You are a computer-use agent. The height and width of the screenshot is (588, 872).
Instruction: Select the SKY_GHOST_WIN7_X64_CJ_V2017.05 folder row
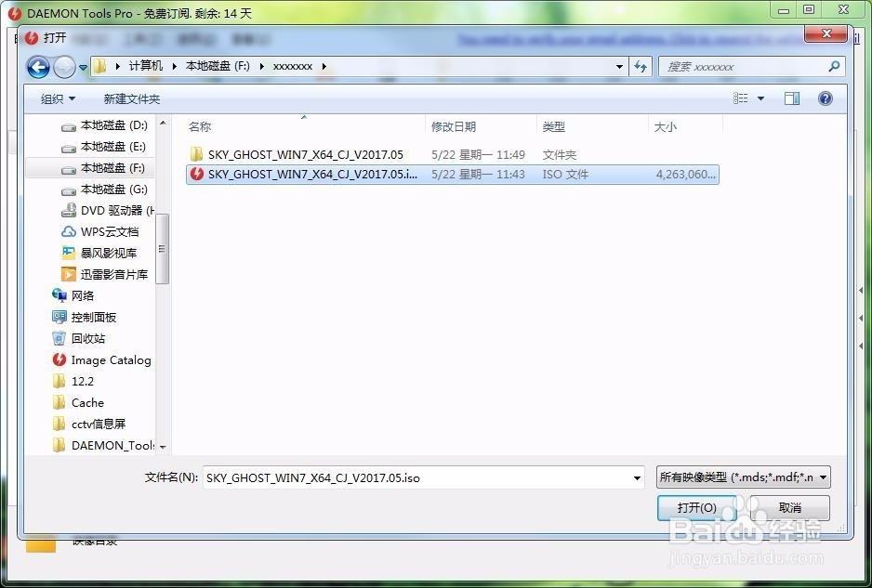(x=452, y=154)
